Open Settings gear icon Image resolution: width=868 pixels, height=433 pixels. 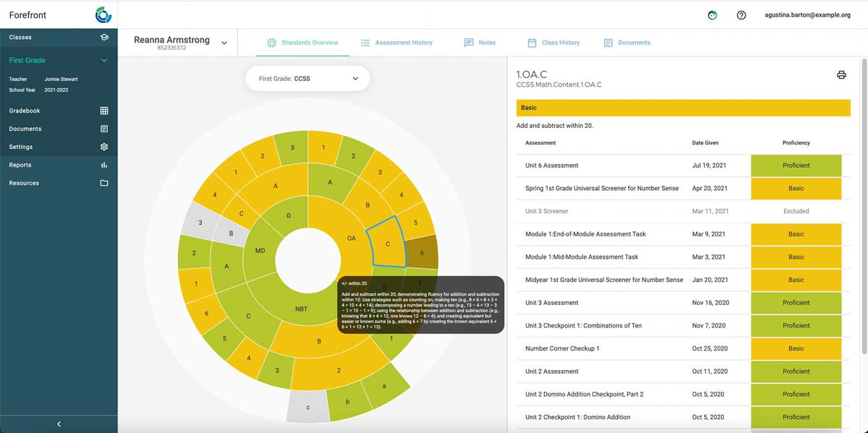point(104,147)
